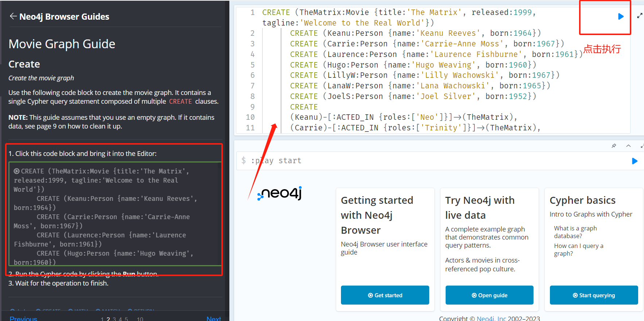
Task: Click the 'Try Neo4j with live data' heading
Action: click(480, 207)
